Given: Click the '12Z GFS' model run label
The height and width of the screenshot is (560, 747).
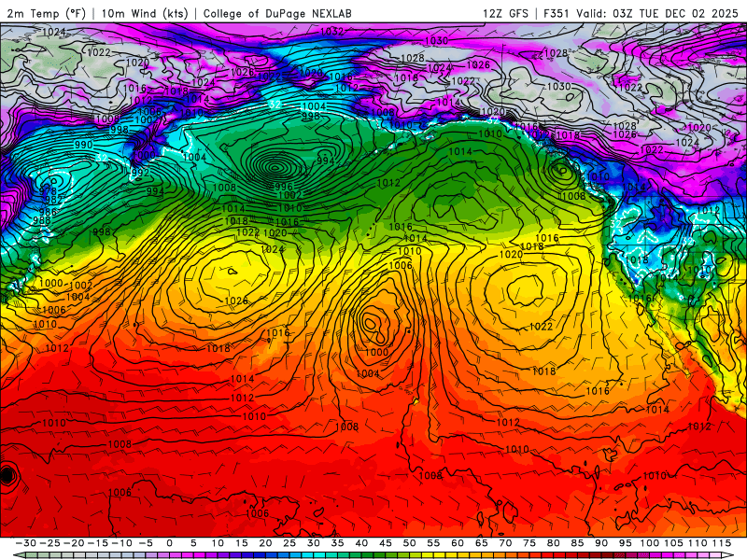Looking at the screenshot, I should coord(505,13).
